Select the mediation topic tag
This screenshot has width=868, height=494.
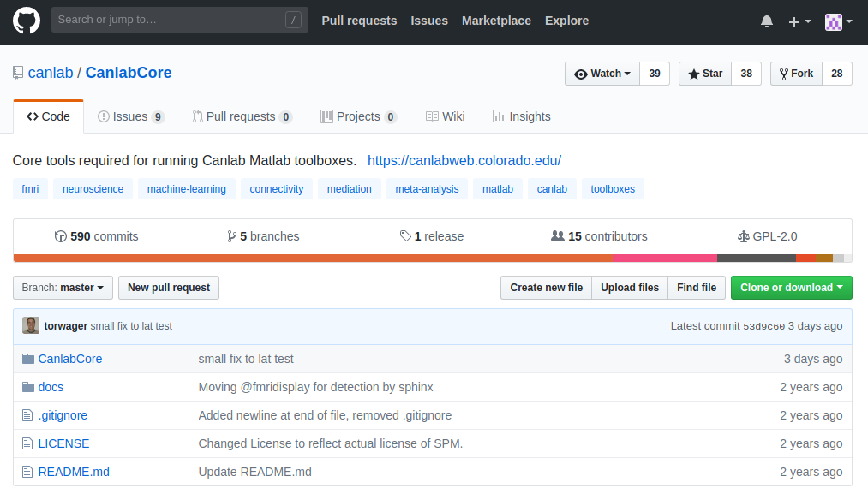350,188
